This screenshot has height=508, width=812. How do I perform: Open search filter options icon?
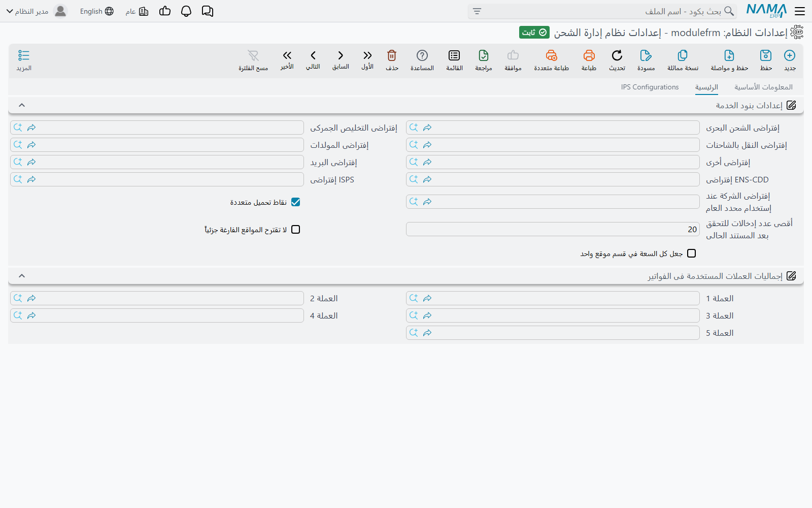pyautogui.click(x=477, y=11)
